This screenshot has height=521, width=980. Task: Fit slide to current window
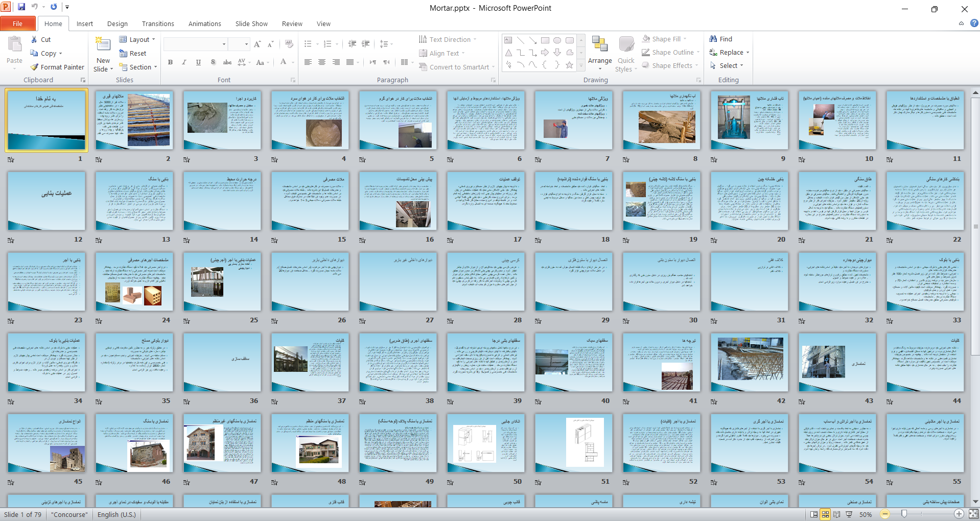973,514
